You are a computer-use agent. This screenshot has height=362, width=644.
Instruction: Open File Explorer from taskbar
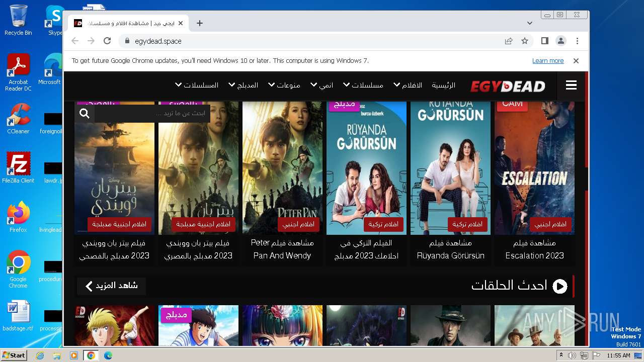57,355
